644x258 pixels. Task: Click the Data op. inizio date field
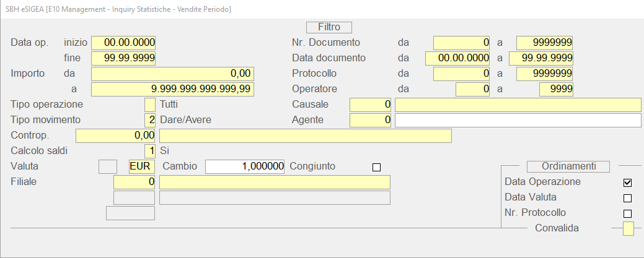pos(123,43)
